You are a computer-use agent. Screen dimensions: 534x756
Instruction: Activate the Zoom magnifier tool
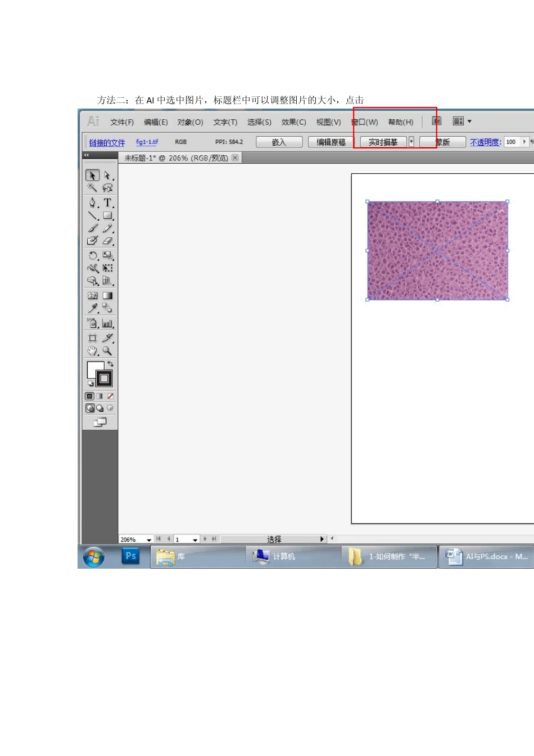pyautogui.click(x=107, y=350)
